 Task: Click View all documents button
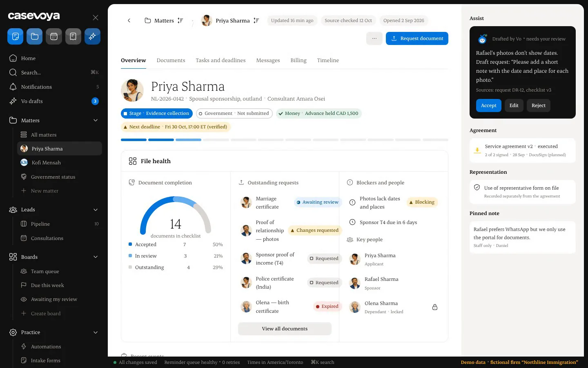[x=285, y=329]
